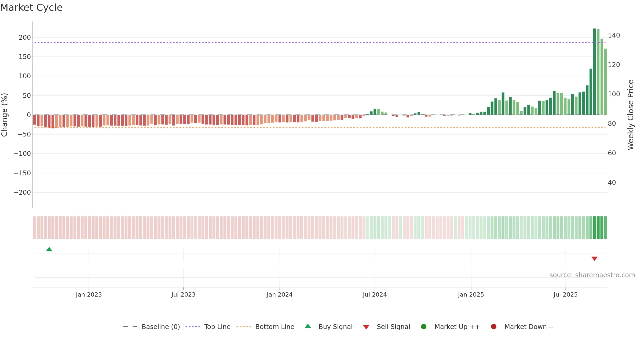Toggle the Bottom Line legend entry
644x362 pixels.
tap(265, 327)
